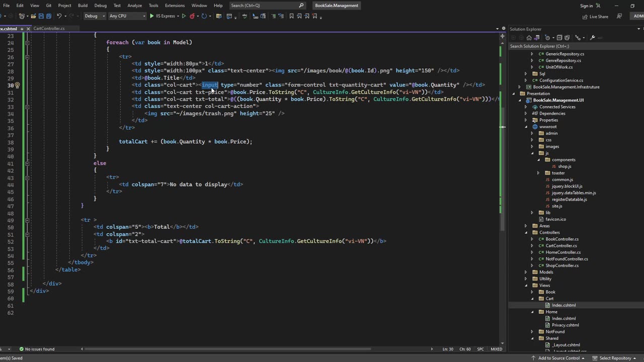
Task: Click the editor split window icon above scrollbar
Action: coord(502,36)
